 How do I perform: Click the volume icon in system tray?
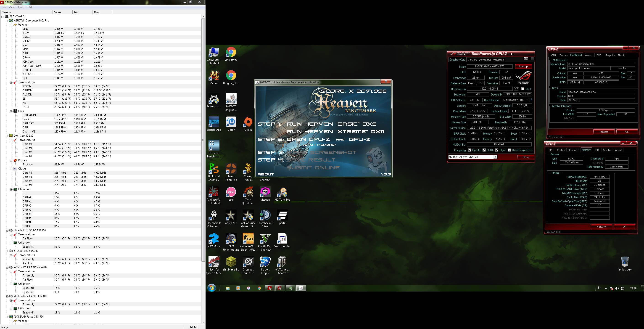point(617,288)
